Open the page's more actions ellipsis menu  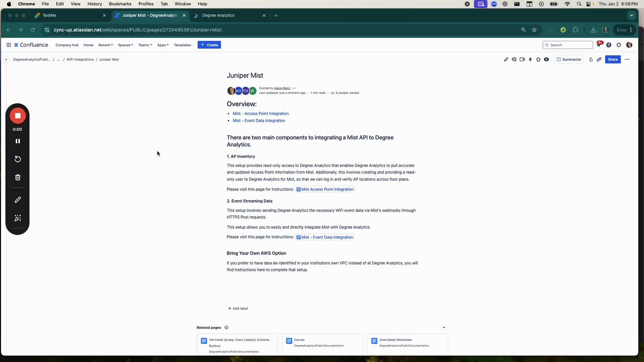click(627, 59)
